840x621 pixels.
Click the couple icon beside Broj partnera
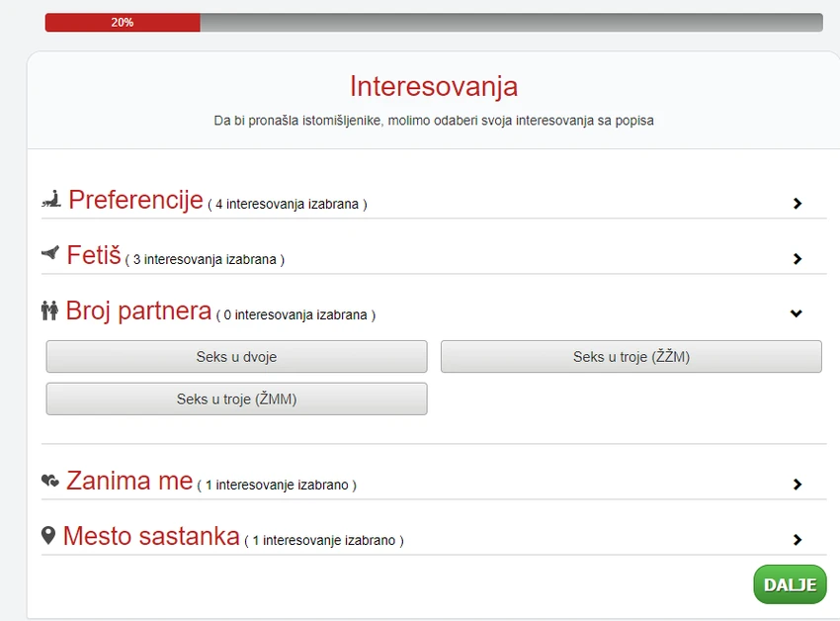pos(49,310)
